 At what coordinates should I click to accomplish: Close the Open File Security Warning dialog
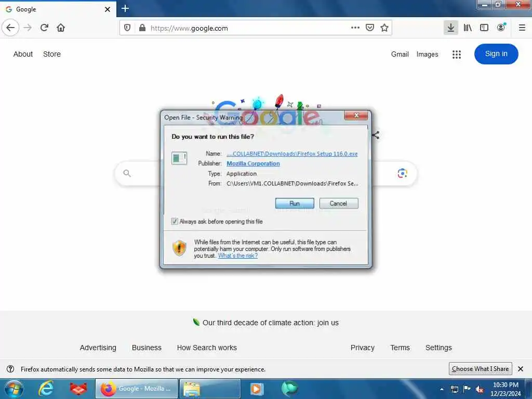pyautogui.click(x=356, y=115)
